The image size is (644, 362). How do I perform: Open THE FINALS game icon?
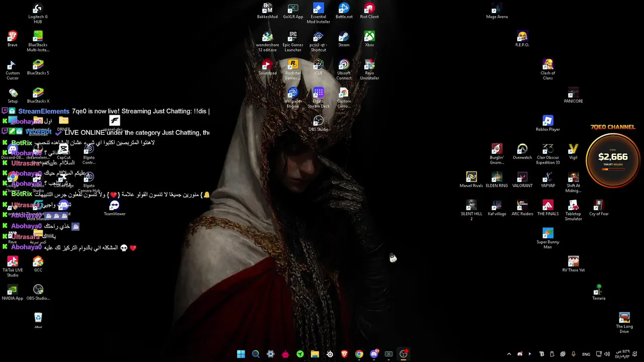coord(548,208)
